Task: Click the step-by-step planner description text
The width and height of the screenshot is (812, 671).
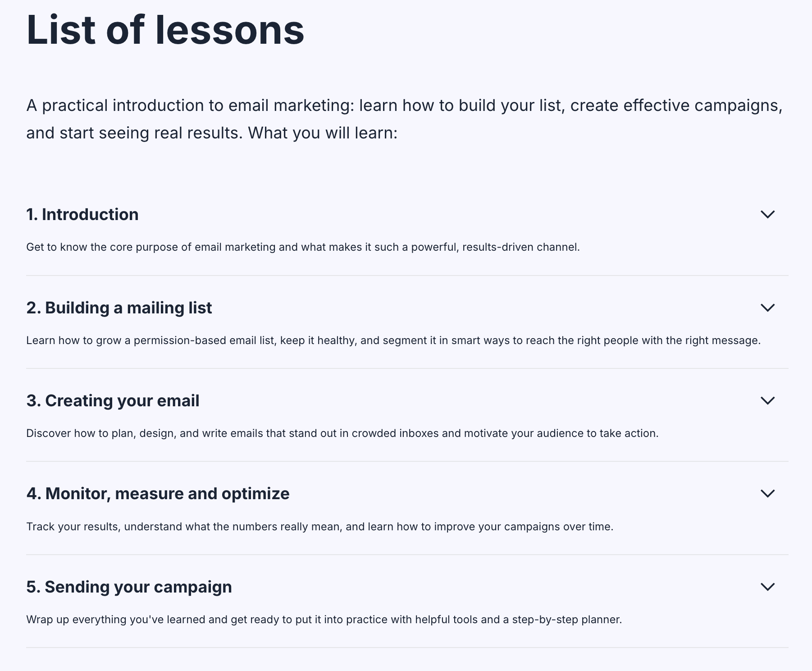Action: (324, 620)
